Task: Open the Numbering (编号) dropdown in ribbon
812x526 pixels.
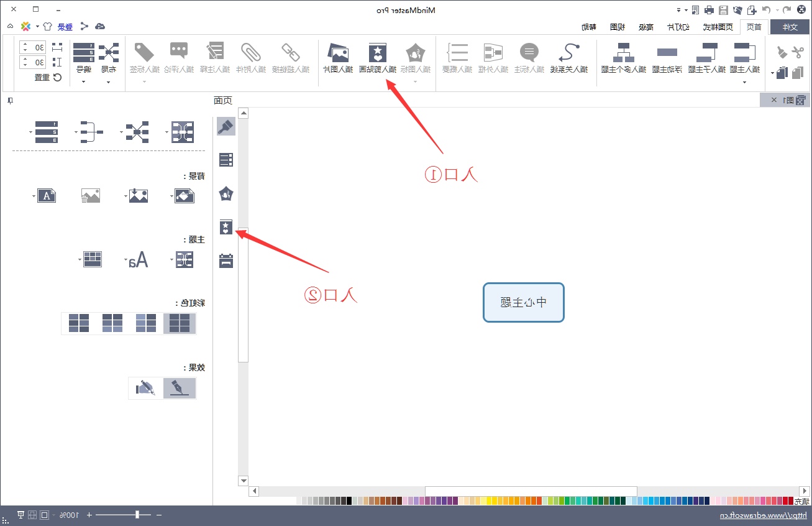Action: (83, 82)
